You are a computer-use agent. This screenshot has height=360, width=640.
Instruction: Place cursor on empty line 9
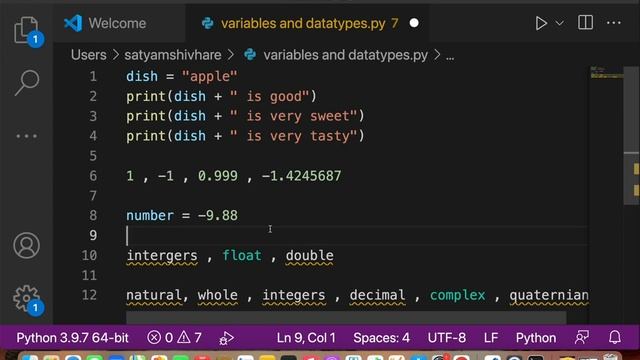coord(356,236)
